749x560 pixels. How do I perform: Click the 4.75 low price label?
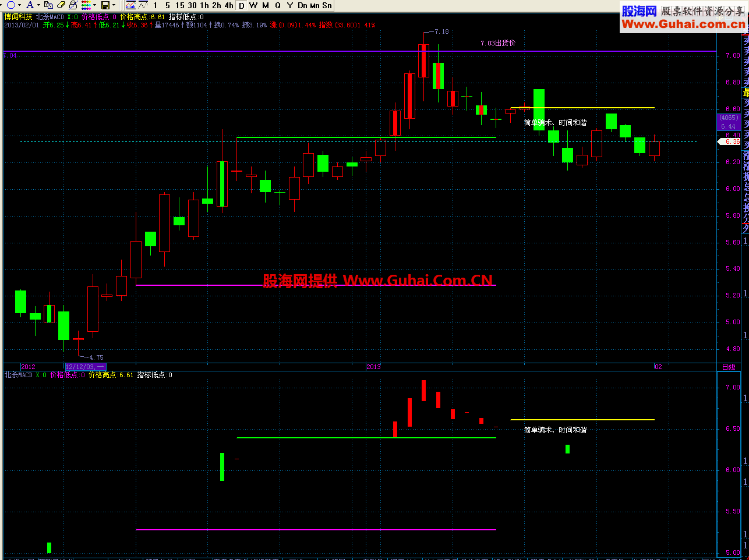point(96,357)
